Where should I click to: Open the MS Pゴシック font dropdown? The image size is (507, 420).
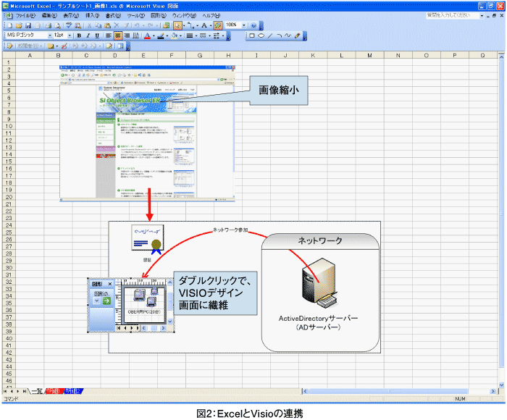coord(50,35)
